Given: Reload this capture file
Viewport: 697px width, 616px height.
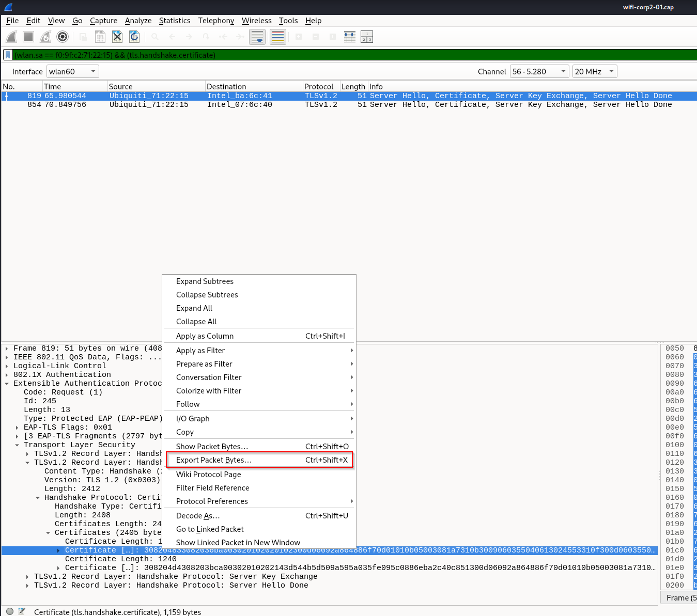Looking at the screenshot, I should pyautogui.click(x=134, y=37).
